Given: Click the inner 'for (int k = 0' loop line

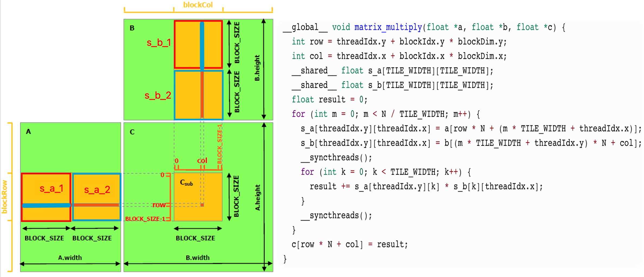Looking at the screenshot, I should [x=386, y=172].
